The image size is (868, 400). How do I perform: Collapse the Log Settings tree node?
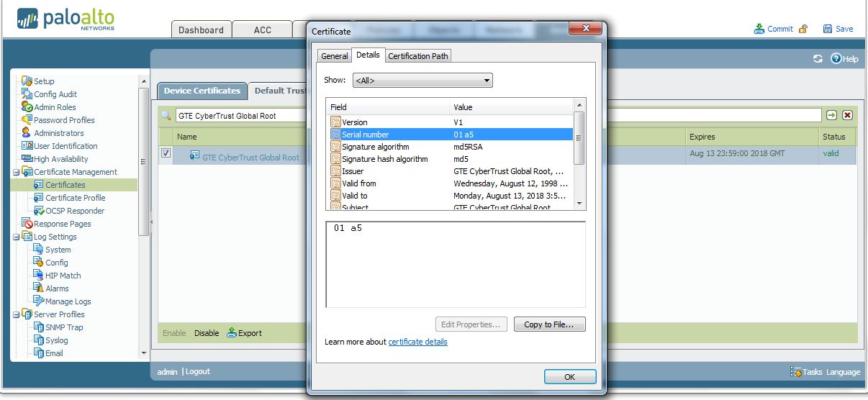coord(17,237)
